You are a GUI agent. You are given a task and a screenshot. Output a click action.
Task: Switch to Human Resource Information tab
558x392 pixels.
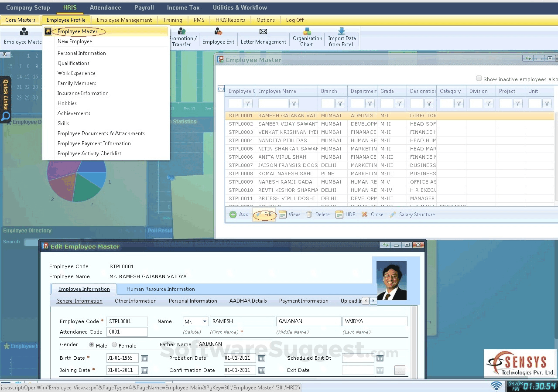(x=161, y=289)
